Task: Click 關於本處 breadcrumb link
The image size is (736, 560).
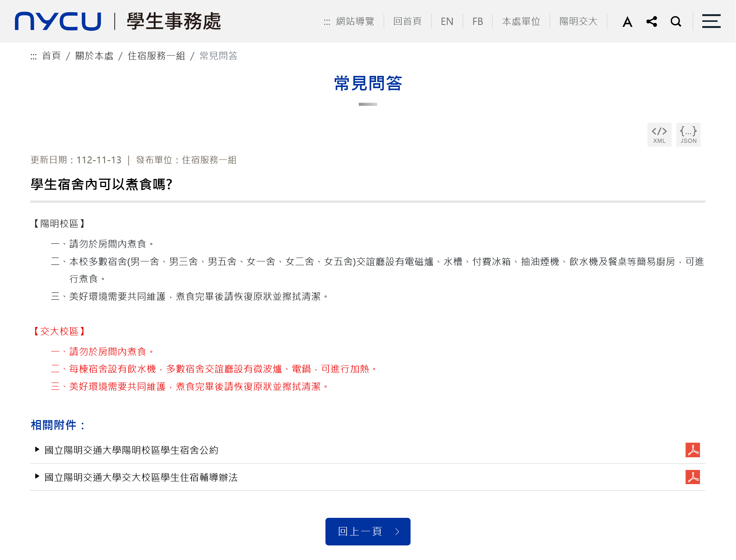Action: [x=94, y=56]
